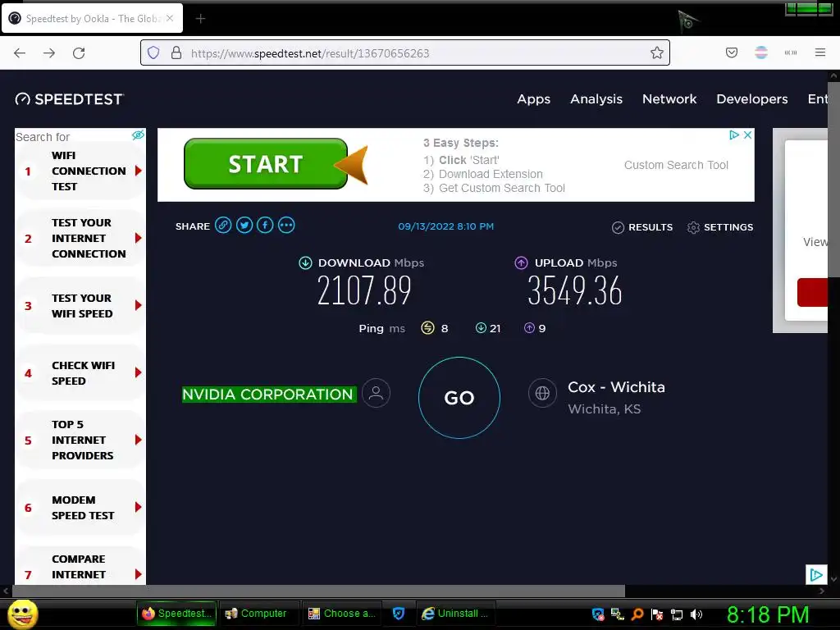Image resolution: width=840 pixels, height=630 pixels.
Task: Click the magnifier tray icon
Action: 637,614
